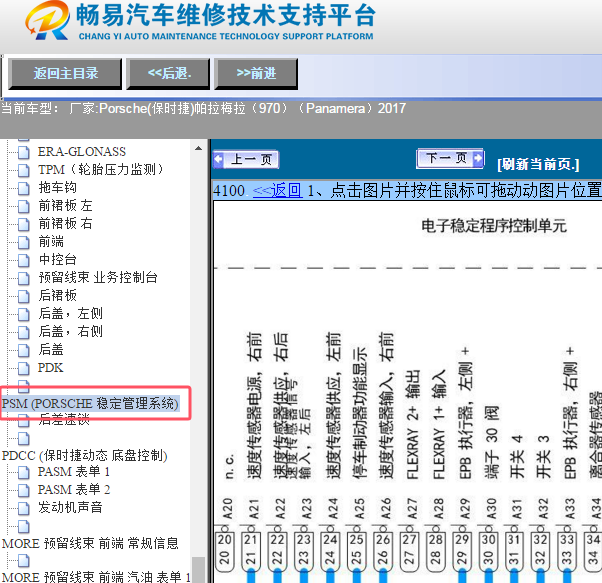Click page icon beside PASM 表单 1

pos(23,472)
